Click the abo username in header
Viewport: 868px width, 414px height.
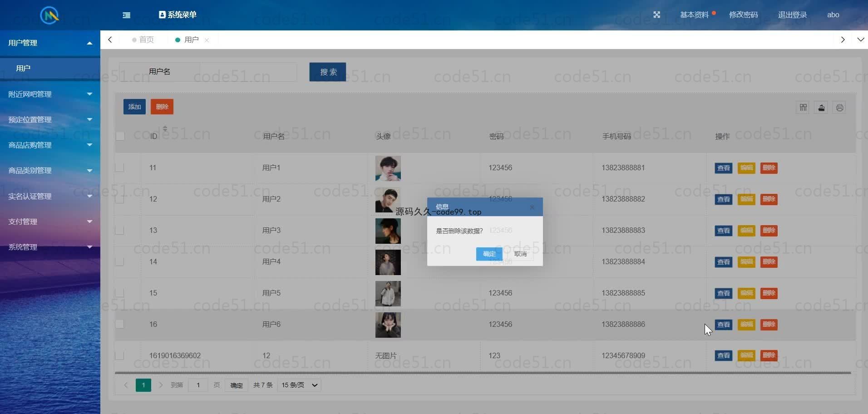pos(833,15)
